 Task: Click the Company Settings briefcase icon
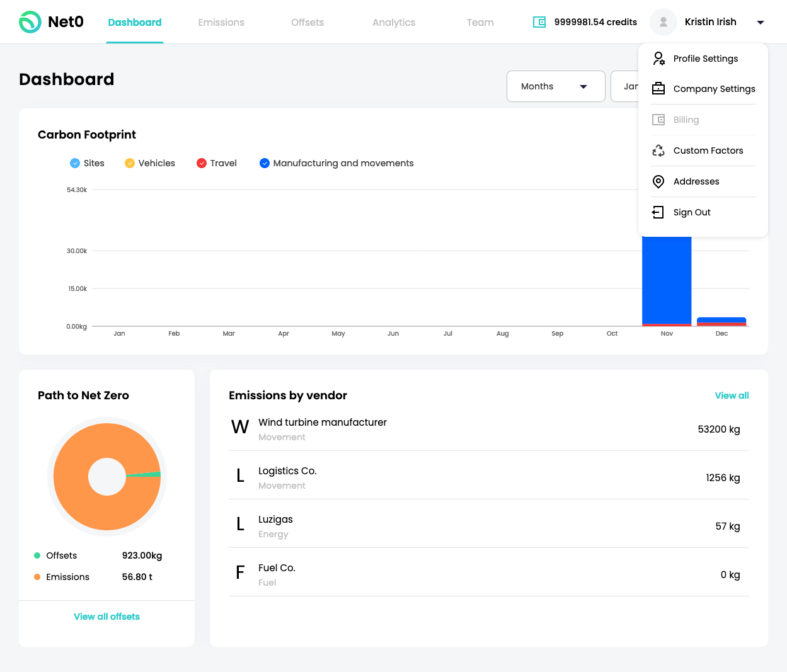[x=658, y=89]
